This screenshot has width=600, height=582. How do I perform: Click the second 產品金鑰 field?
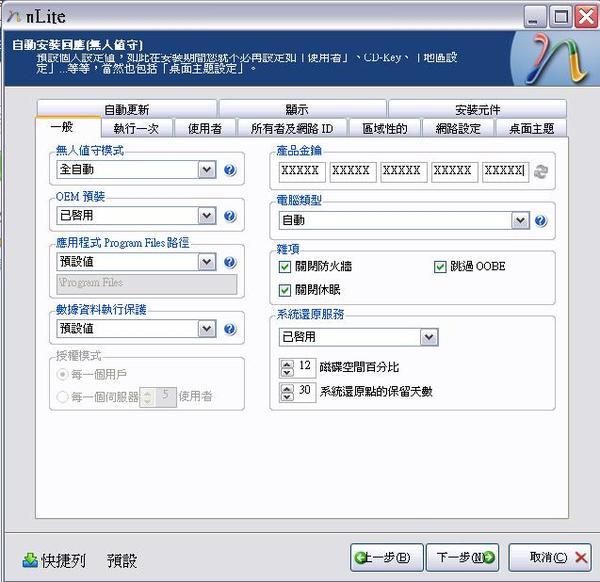353,171
